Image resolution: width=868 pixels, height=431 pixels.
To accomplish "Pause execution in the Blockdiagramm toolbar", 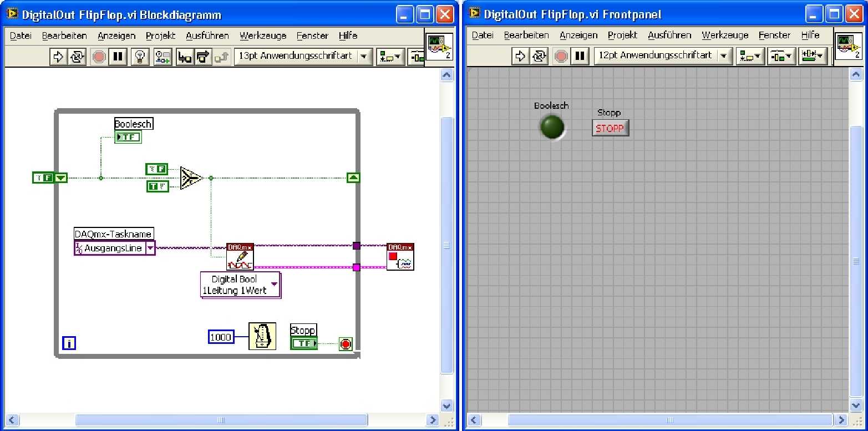I will [118, 57].
